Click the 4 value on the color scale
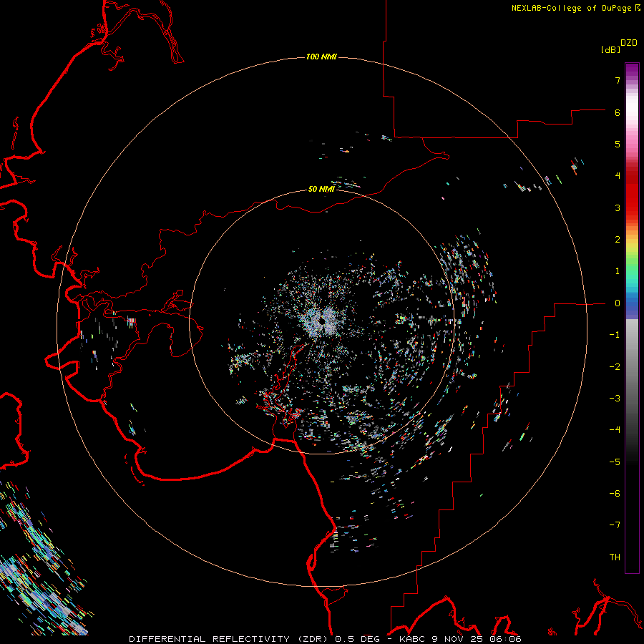The image size is (644, 644). point(618,176)
